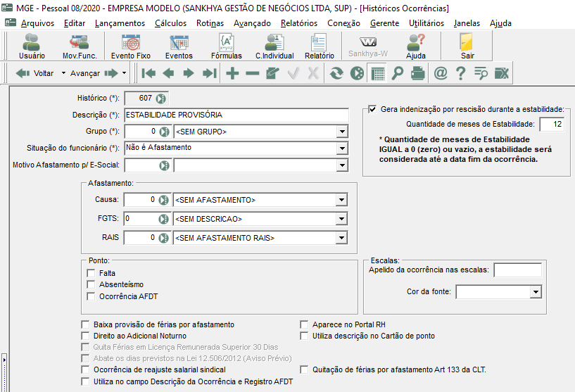The width and height of the screenshot is (575, 392).
Task: Open the Fórmulas editor icon
Action: (226, 46)
